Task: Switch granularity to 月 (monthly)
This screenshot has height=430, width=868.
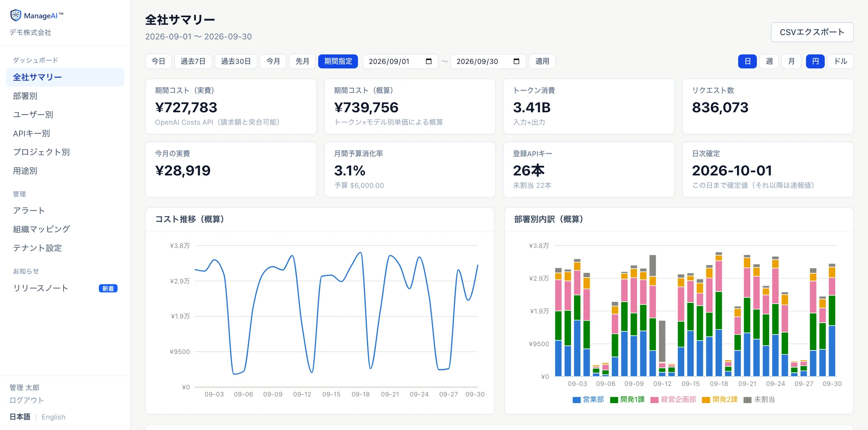Action: coord(791,61)
